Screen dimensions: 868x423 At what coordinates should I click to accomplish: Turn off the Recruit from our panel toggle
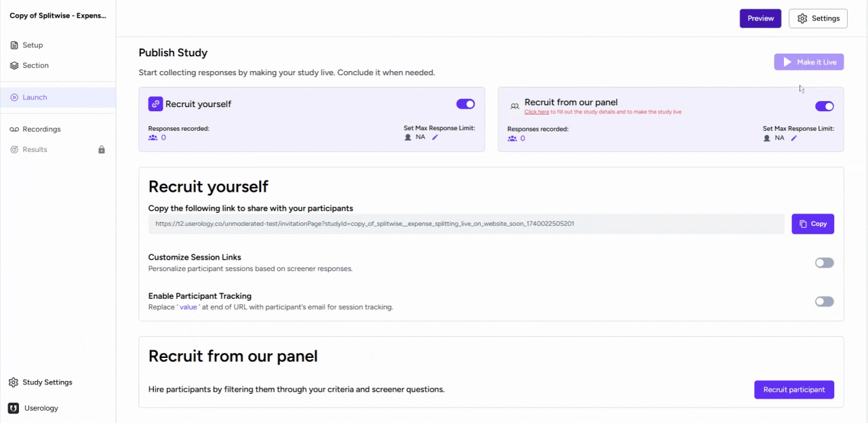click(x=824, y=106)
